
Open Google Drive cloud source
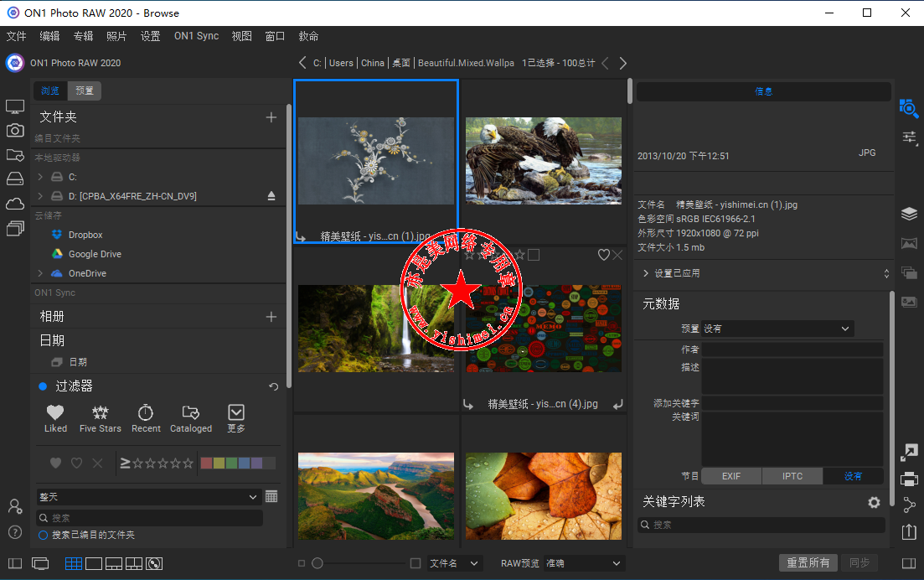[x=95, y=254]
